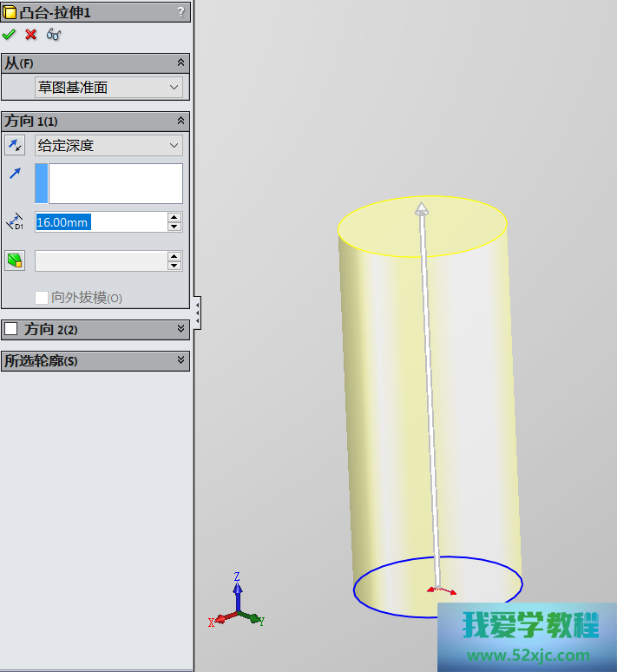Click the D1 depth dimension icon
Screen dimensions: 617x672
pos(15,222)
